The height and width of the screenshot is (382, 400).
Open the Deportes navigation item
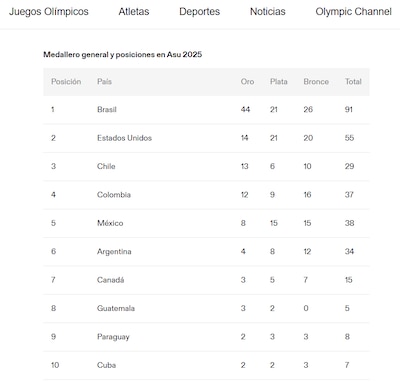pos(199,12)
